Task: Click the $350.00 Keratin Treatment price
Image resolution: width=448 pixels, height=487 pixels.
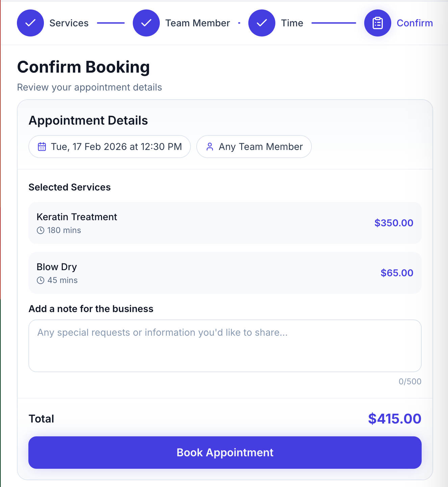Action: (394, 223)
